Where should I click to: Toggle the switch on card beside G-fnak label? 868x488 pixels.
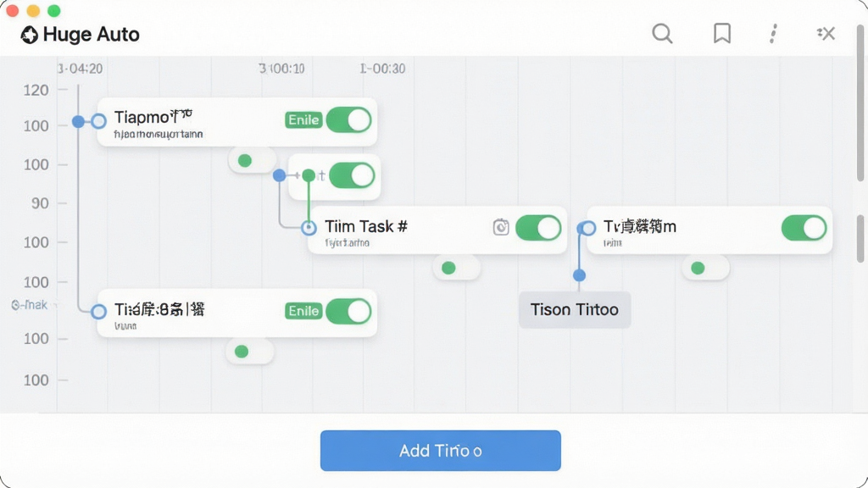[348, 312]
